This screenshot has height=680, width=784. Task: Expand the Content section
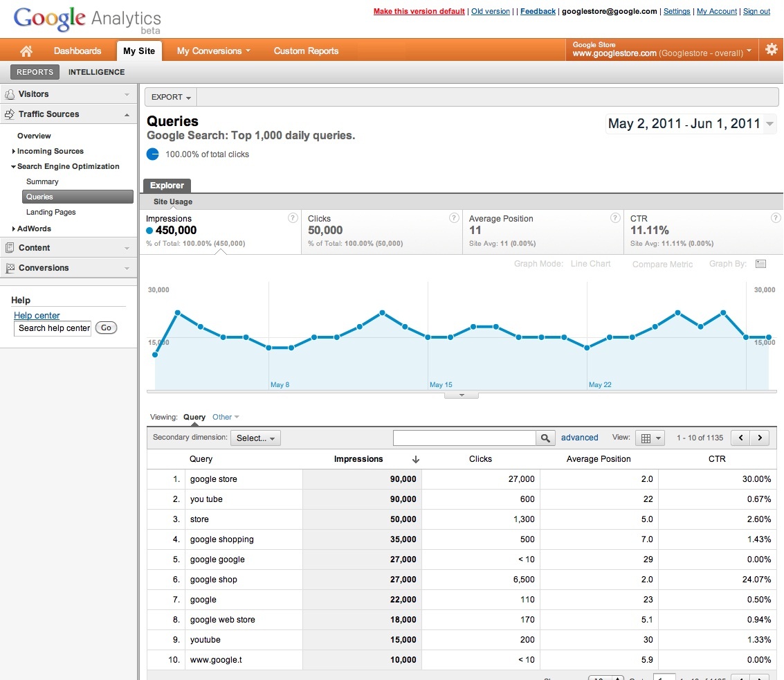pos(127,248)
